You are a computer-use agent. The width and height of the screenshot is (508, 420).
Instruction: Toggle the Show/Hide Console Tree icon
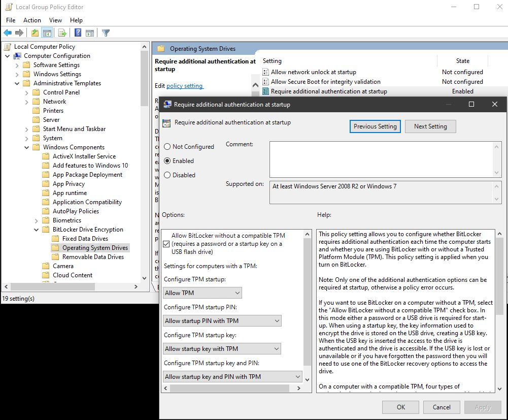[x=47, y=33]
